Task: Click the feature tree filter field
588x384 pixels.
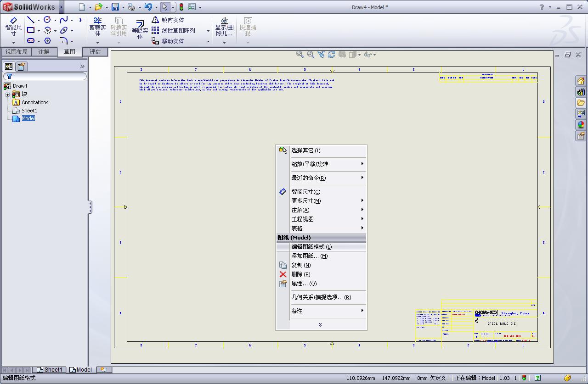Action: pos(45,76)
